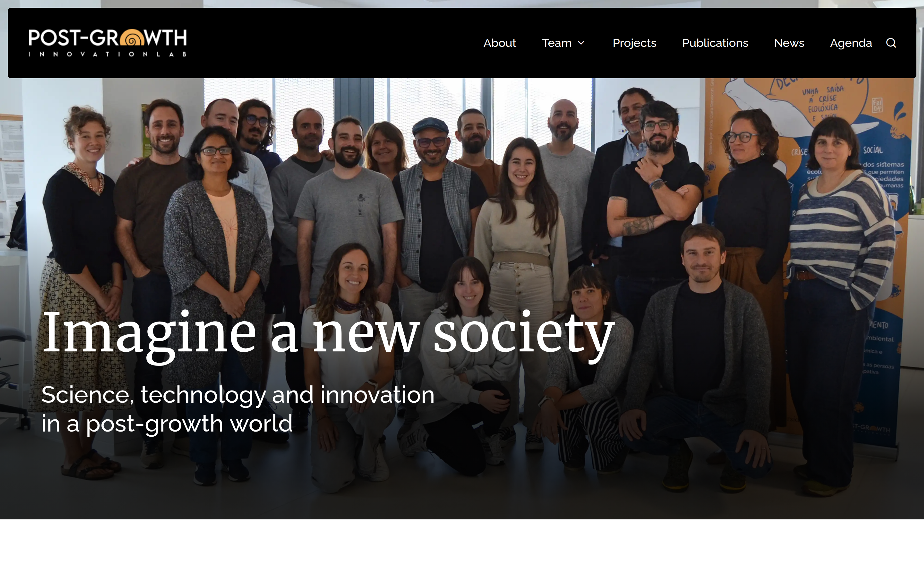Screen dimensions: 924x577
Task: Click 'INNOVATION LAB' text under the logo
Action: point(108,54)
